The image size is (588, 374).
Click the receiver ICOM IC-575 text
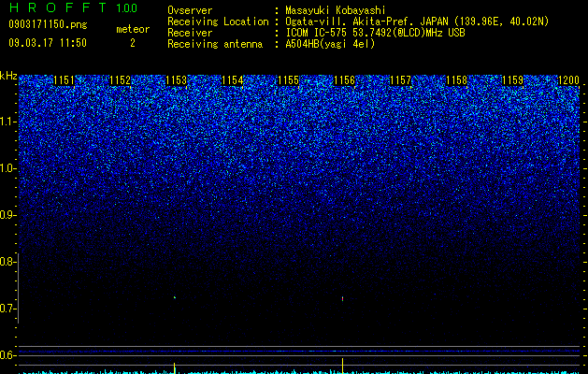tap(318, 33)
